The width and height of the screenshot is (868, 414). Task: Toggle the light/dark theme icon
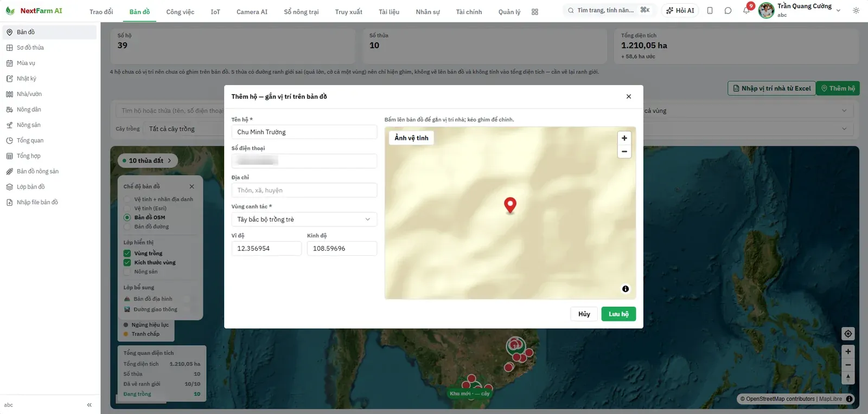(856, 10)
